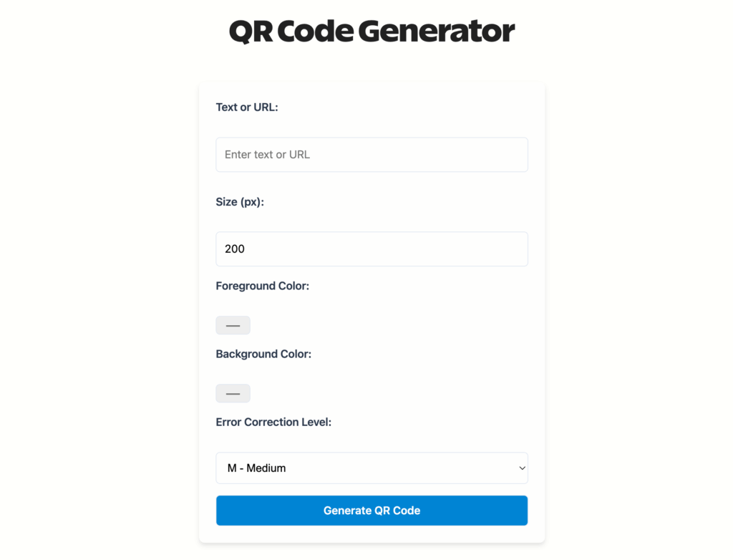Click the QR Code Generator page title

371,31
